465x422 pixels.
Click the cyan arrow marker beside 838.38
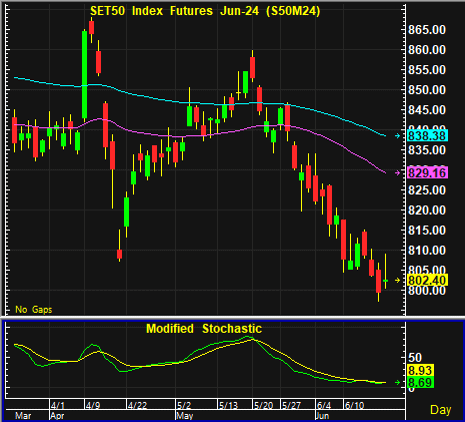point(397,136)
